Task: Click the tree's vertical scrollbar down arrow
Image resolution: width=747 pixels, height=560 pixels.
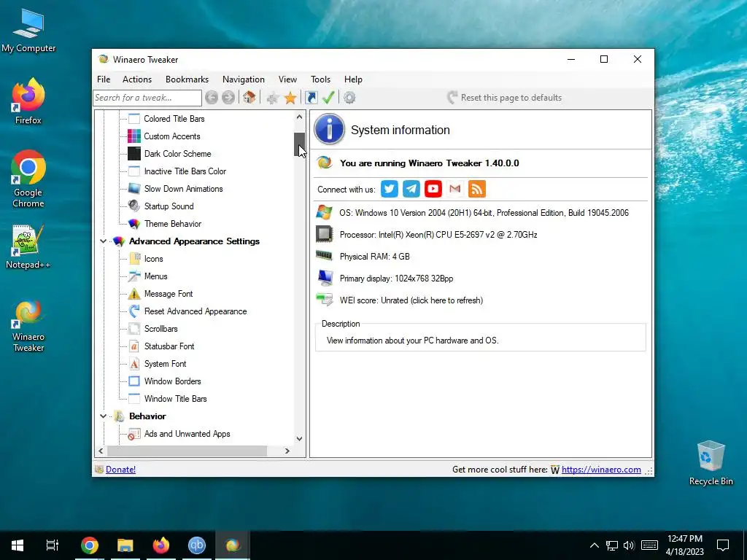Action: pos(299,438)
